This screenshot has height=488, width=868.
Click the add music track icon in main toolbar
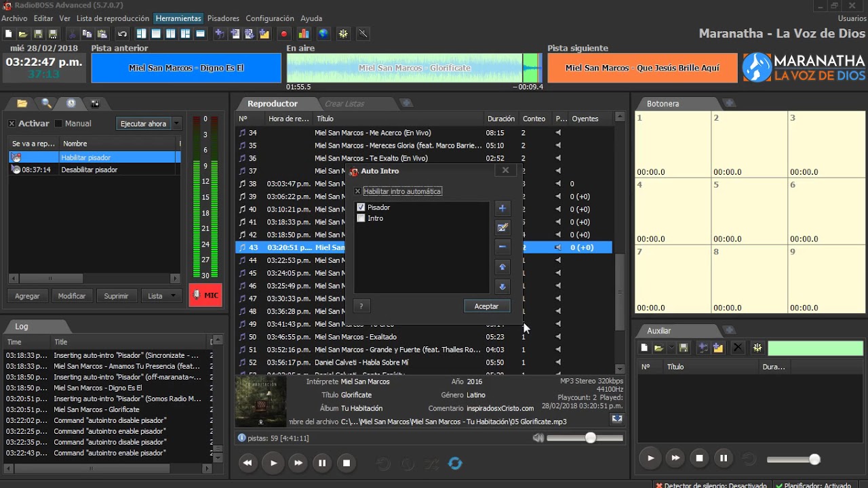[219, 34]
